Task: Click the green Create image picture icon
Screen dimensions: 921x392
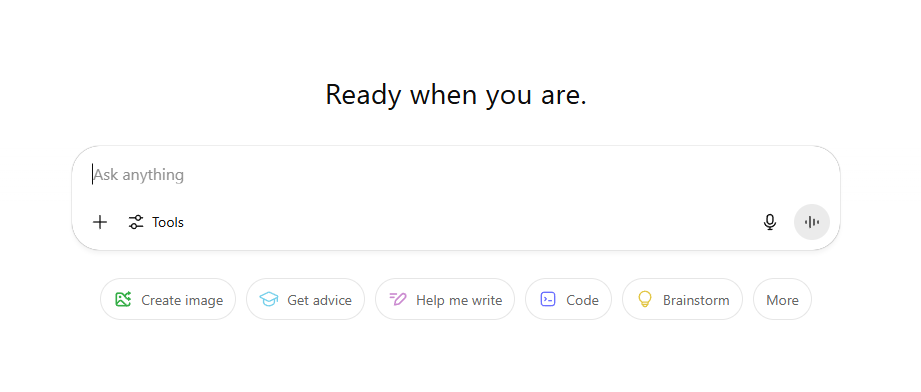Action: (123, 300)
